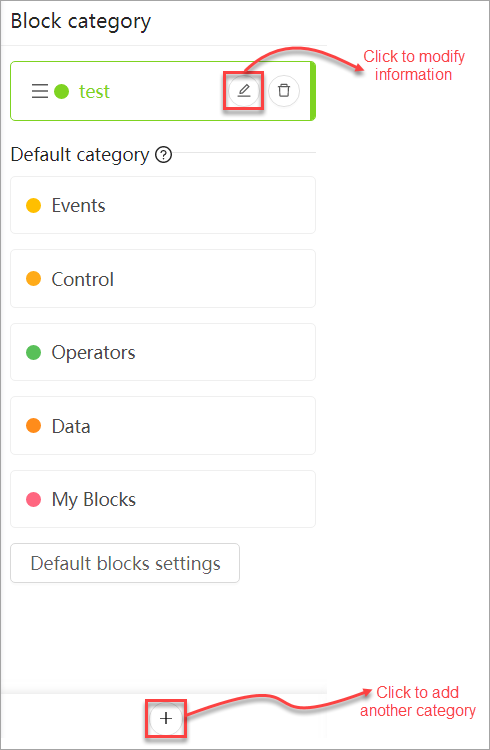Click the green dot next to Operators

33,353
